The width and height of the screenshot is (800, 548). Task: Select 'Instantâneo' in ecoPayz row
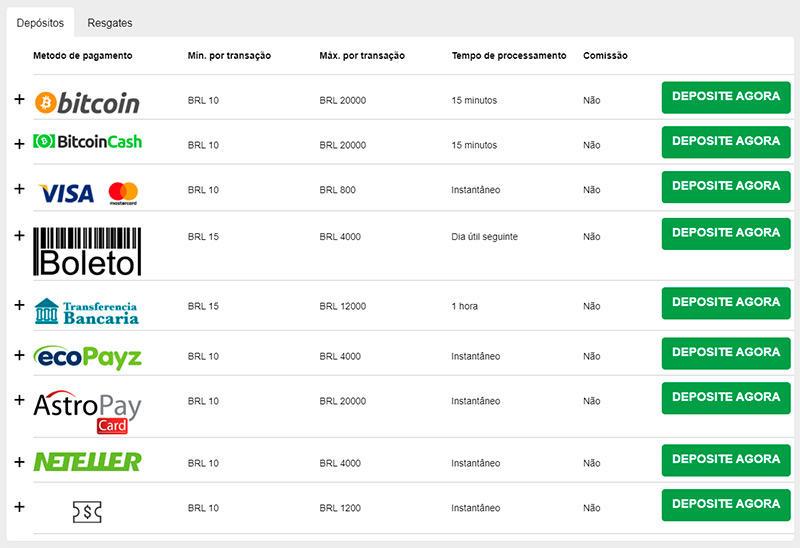[476, 356]
